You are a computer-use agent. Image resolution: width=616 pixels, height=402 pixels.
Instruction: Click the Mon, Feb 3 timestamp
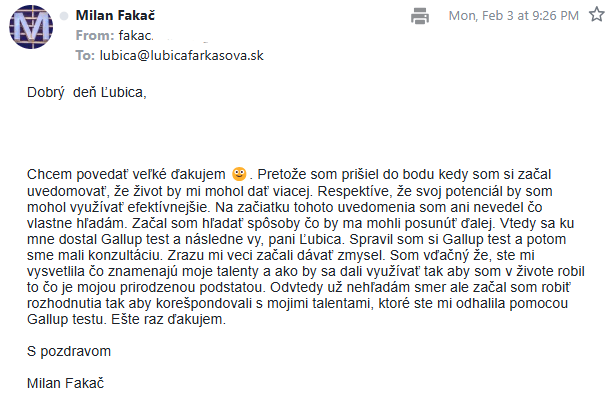click(x=514, y=16)
